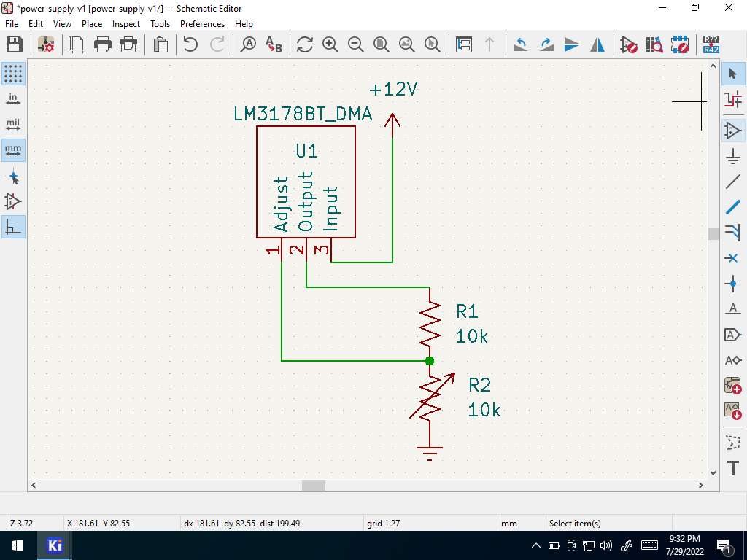
Task: Click the Paste clipboard icon
Action: [x=161, y=44]
